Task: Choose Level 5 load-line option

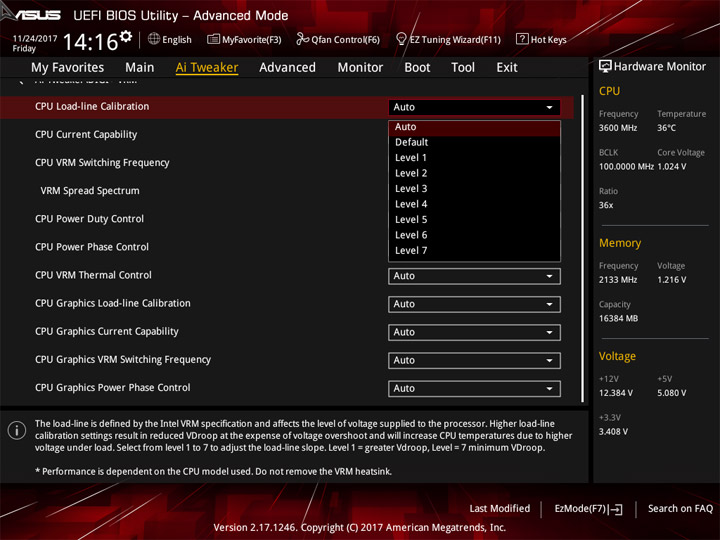Action: [x=474, y=220]
